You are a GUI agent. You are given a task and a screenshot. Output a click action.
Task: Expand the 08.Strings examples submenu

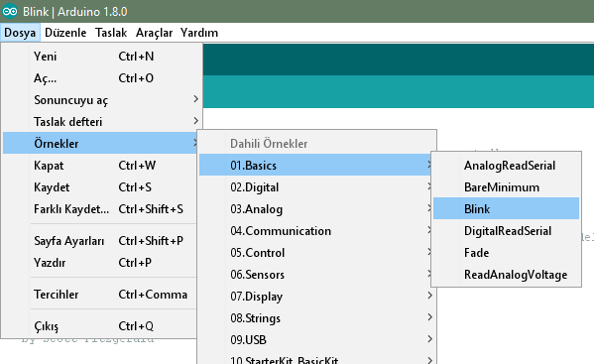click(317, 318)
